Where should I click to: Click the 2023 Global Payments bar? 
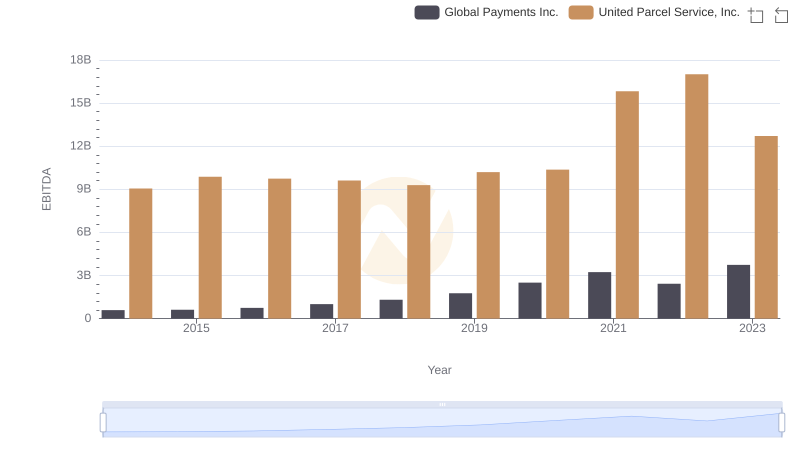click(738, 292)
